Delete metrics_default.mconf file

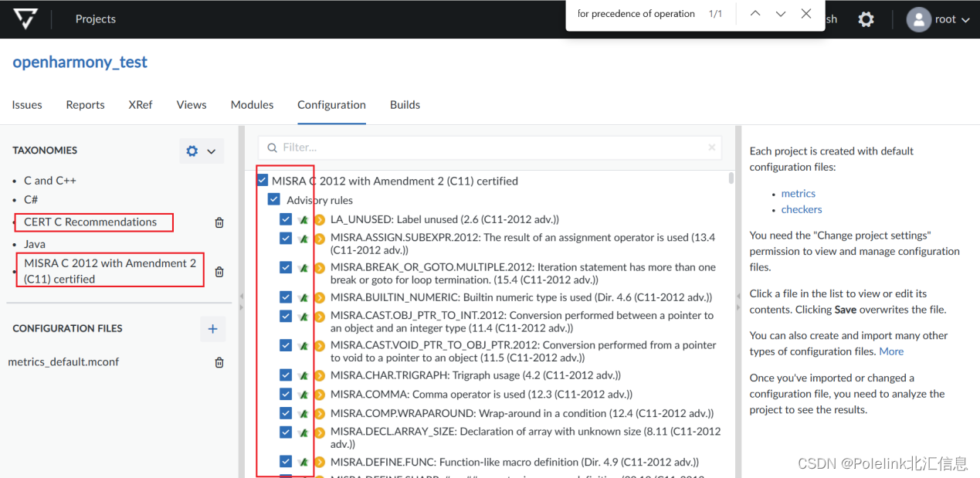click(219, 362)
